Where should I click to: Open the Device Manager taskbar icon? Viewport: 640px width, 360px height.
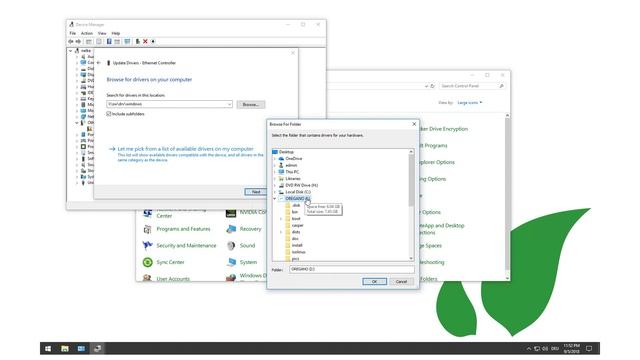pos(98,349)
